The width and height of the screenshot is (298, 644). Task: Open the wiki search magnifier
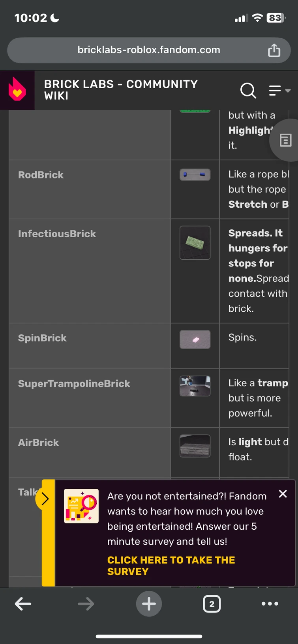(248, 90)
